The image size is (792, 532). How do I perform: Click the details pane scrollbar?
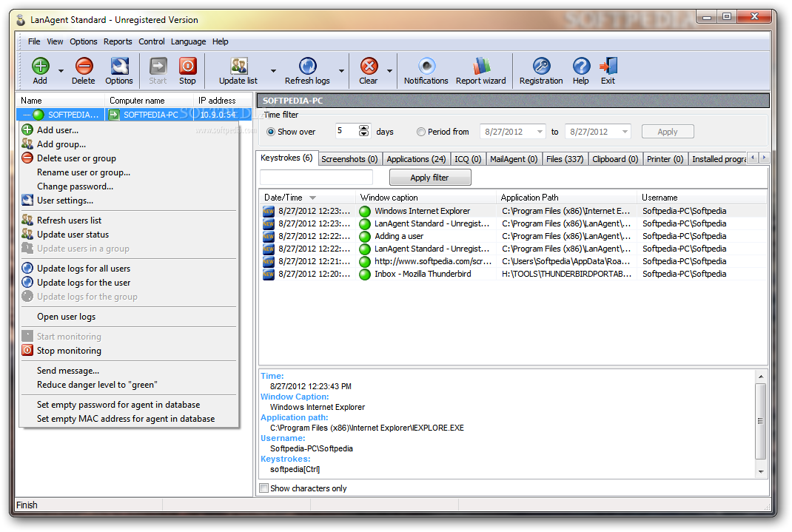click(761, 424)
